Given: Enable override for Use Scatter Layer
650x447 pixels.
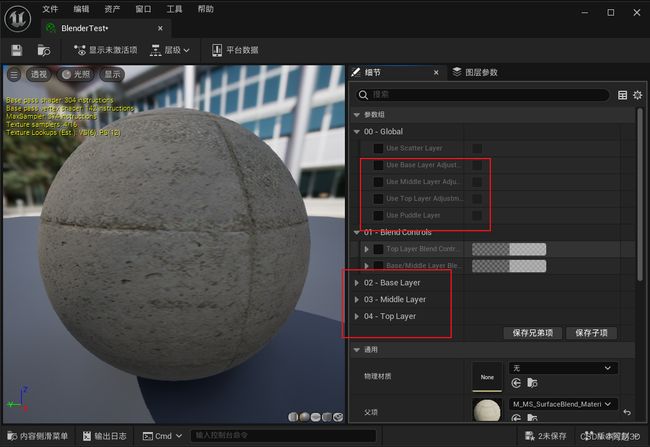Looking at the screenshot, I should click(378, 148).
